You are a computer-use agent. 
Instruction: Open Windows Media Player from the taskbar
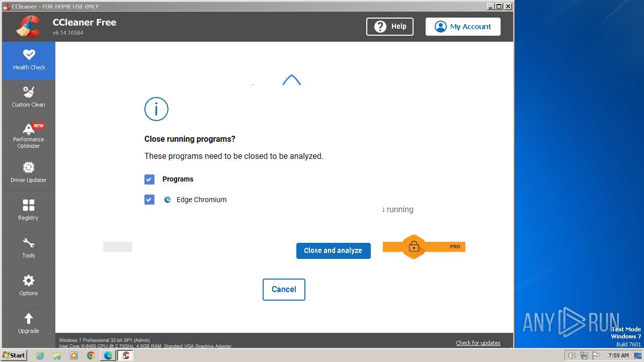(x=74, y=355)
